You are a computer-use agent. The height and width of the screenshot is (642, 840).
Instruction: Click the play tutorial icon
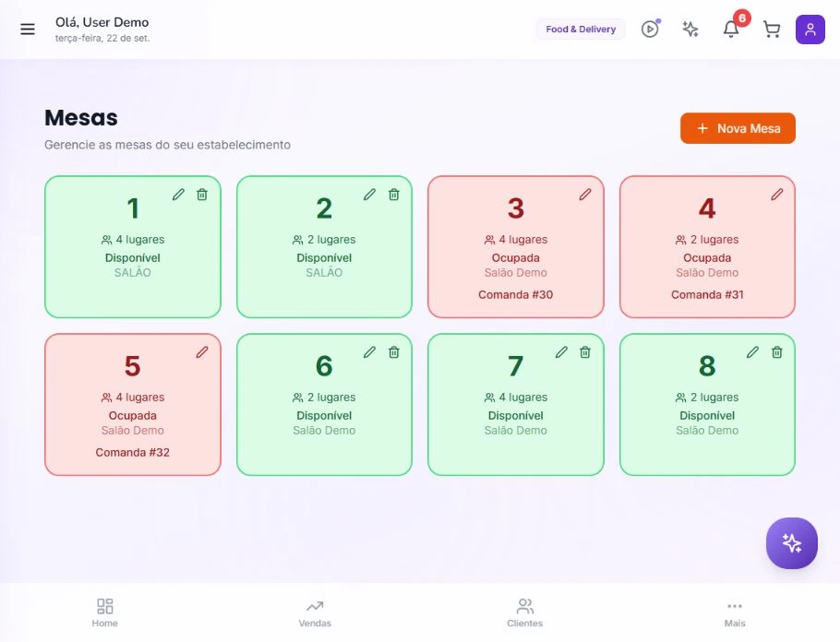click(650, 29)
